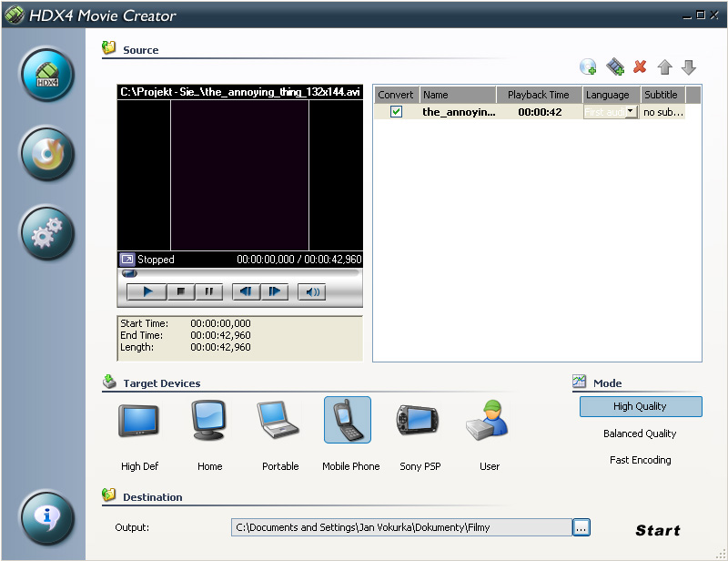Add a video file to the list
The height and width of the screenshot is (561, 728).
615,66
